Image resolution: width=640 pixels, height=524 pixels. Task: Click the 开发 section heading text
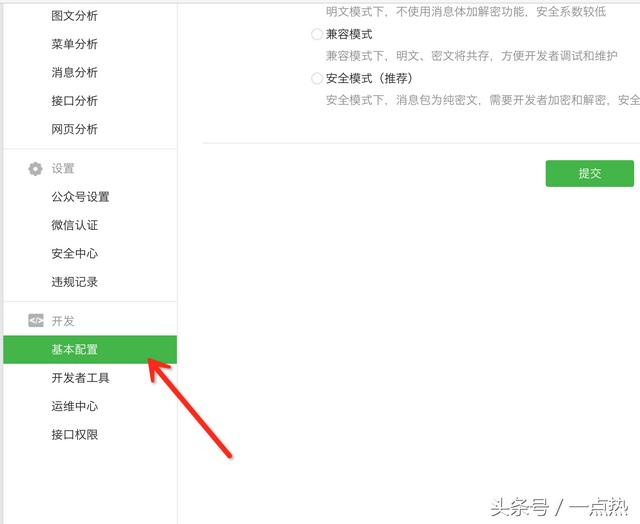[63, 321]
